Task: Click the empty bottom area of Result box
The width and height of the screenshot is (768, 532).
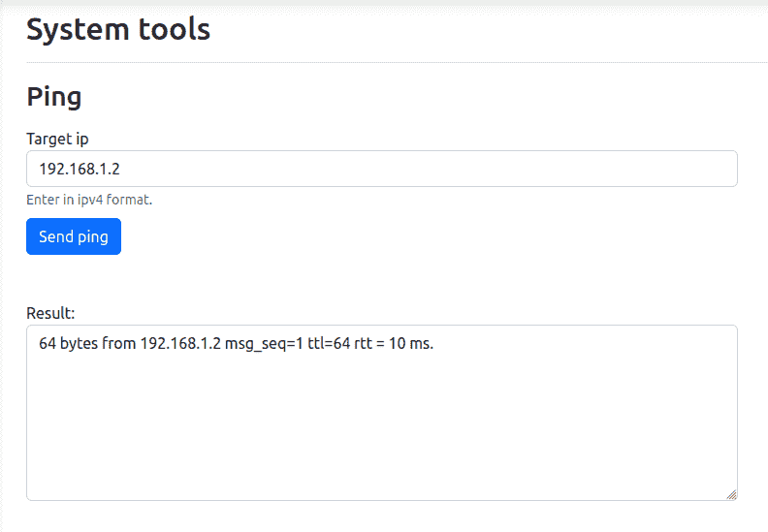Action: [381, 465]
